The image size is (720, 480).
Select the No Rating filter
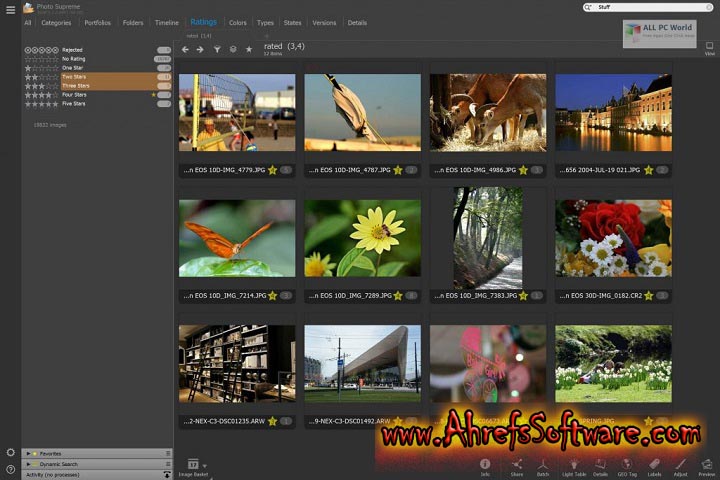pyautogui.click(x=97, y=59)
